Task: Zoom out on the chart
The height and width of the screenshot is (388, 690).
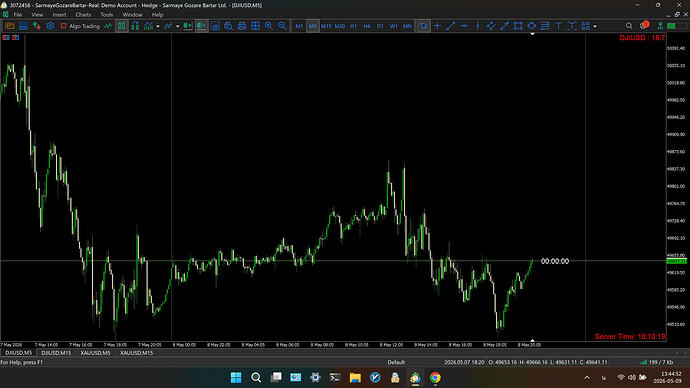Action: pyautogui.click(x=282, y=26)
